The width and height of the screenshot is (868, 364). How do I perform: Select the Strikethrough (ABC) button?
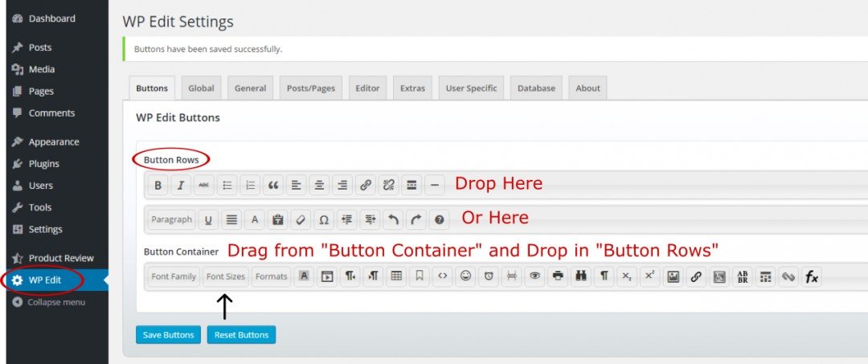[203, 186]
